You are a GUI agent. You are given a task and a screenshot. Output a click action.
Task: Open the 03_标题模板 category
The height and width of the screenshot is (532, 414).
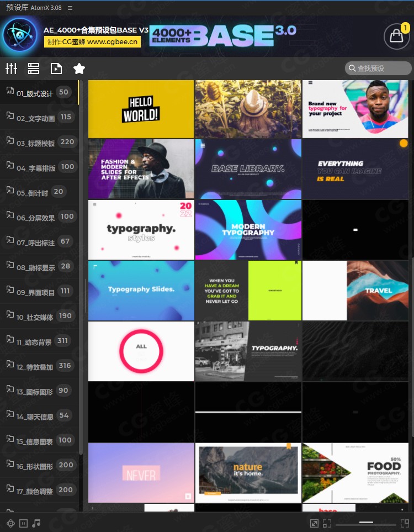pyautogui.click(x=39, y=142)
